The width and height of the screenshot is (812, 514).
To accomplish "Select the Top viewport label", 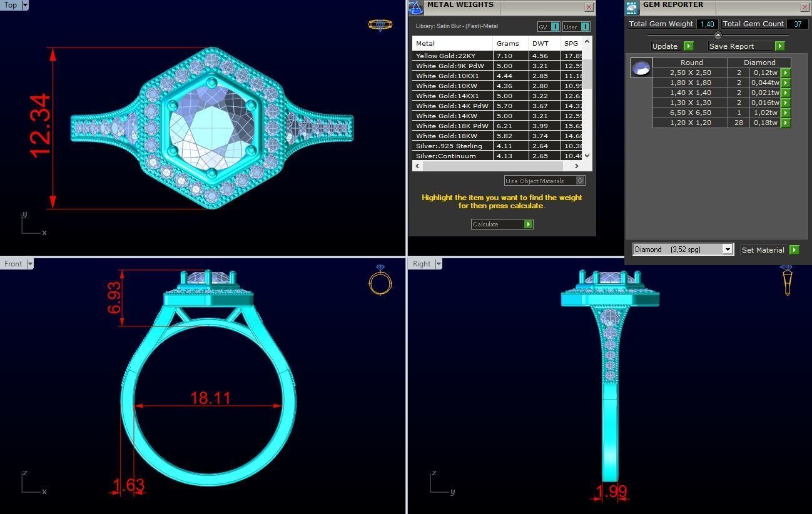I will point(11,5).
